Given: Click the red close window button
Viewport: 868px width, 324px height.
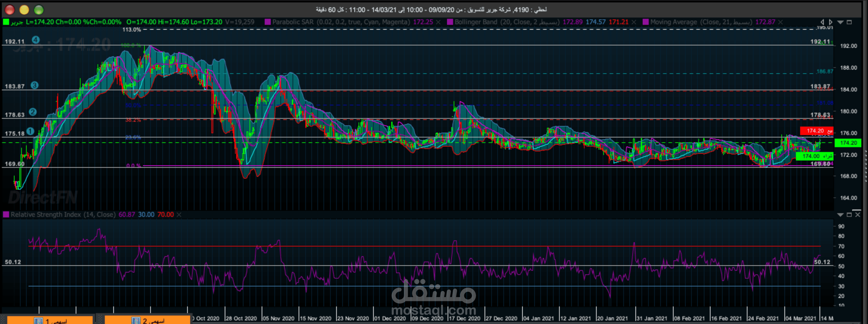Looking at the screenshot, I should (10, 10).
